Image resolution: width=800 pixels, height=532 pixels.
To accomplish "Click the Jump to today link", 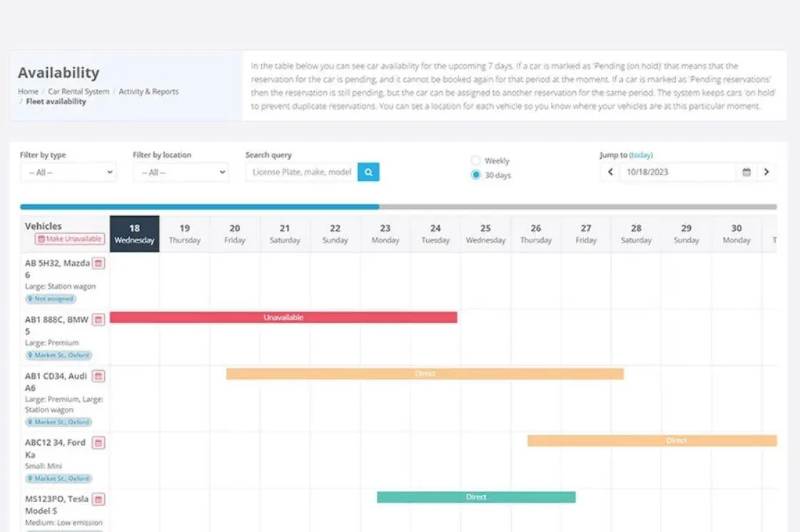I will point(641,155).
